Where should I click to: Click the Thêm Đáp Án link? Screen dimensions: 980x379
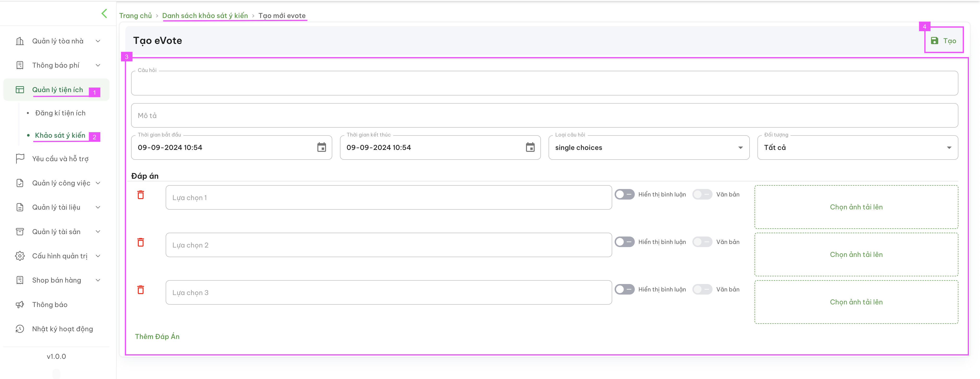coord(157,337)
